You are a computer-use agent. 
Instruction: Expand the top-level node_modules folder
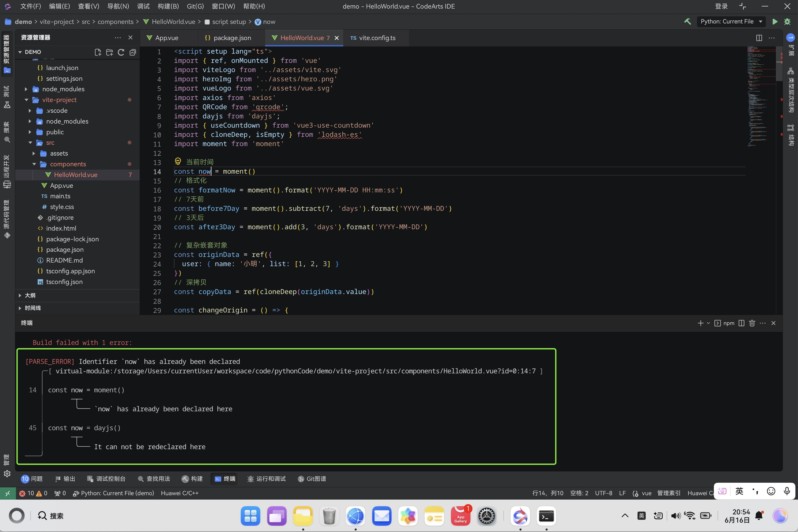[26, 89]
